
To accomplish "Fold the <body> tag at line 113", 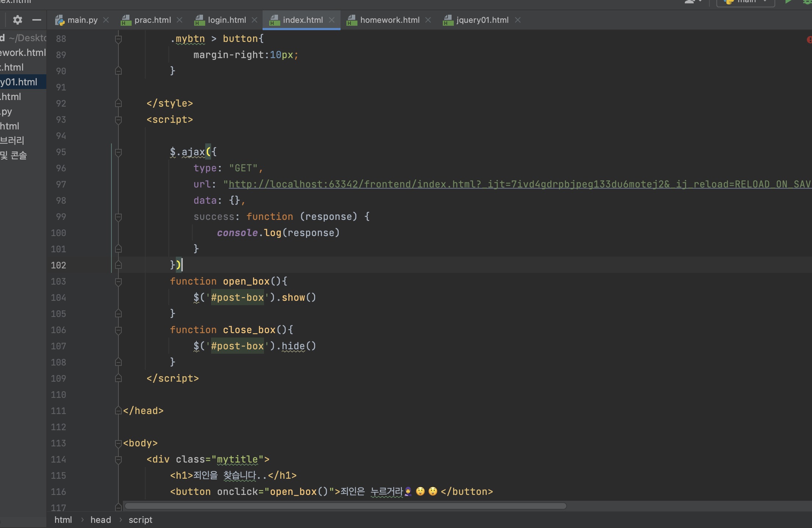I will tap(118, 443).
